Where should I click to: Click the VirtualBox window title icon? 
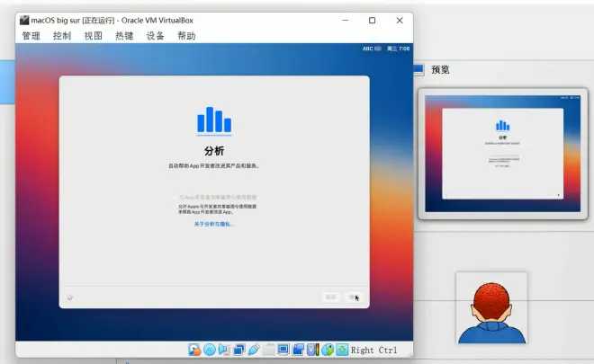point(24,20)
